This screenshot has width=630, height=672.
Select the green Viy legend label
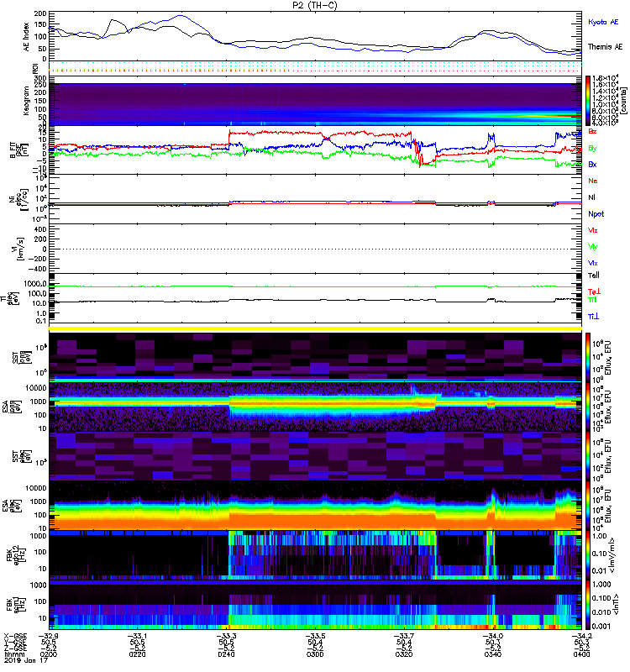tap(593, 247)
